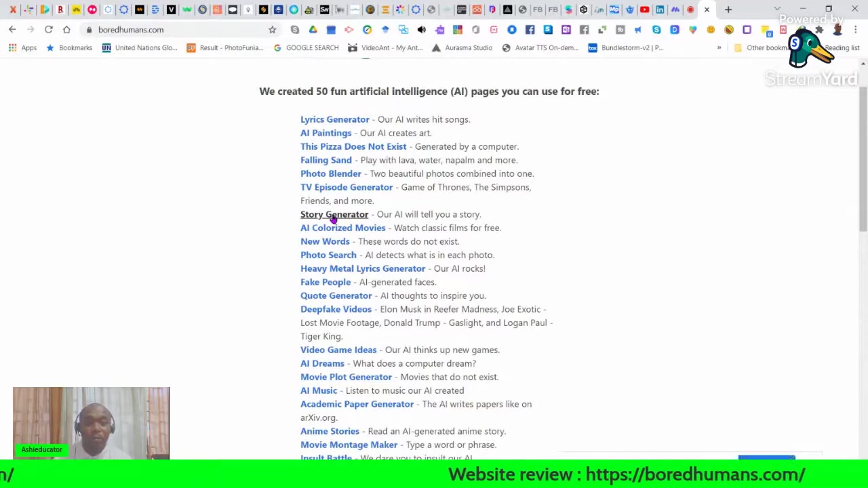Image resolution: width=868 pixels, height=488 pixels.
Task: Open the Deepfake Videos link
Action: coord(336,309)
